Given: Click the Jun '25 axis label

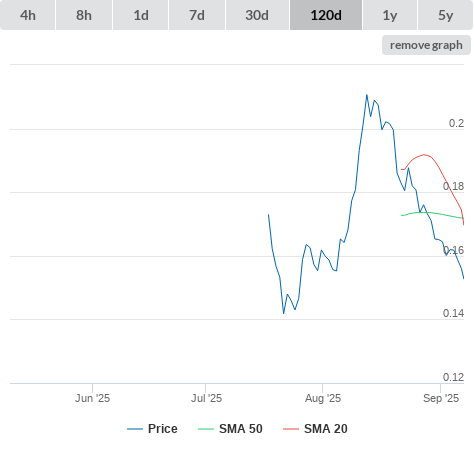Looking at the screenshot, I should coord(92,398).
